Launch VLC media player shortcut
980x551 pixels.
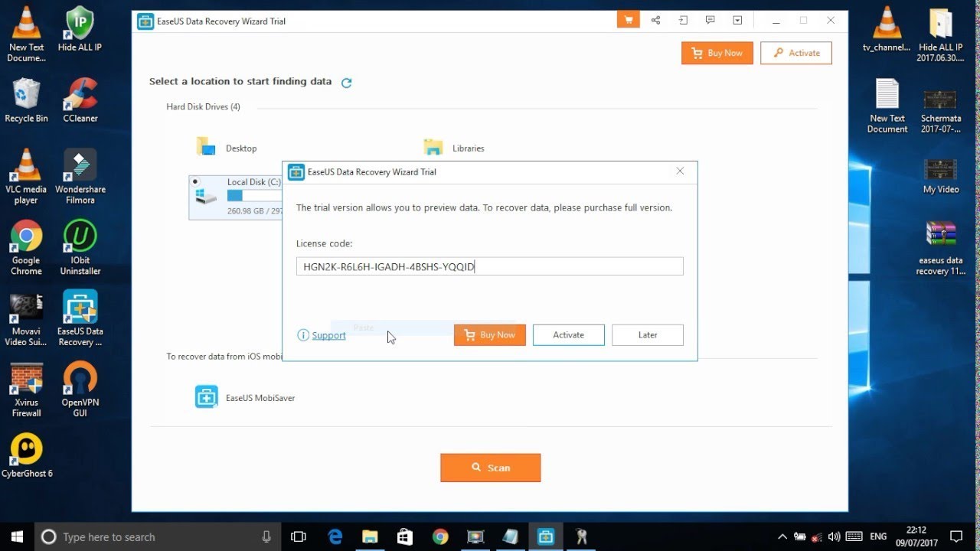click(x=26, y=177)
